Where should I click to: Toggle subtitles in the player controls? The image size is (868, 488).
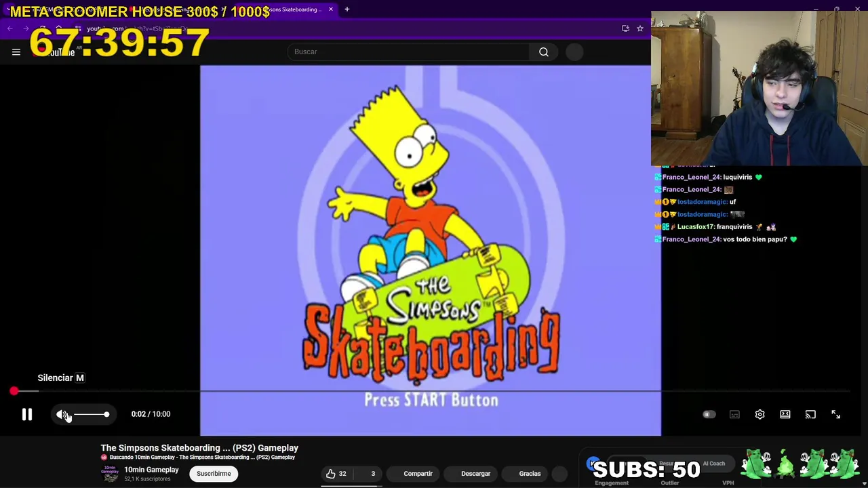pos(734,414)
